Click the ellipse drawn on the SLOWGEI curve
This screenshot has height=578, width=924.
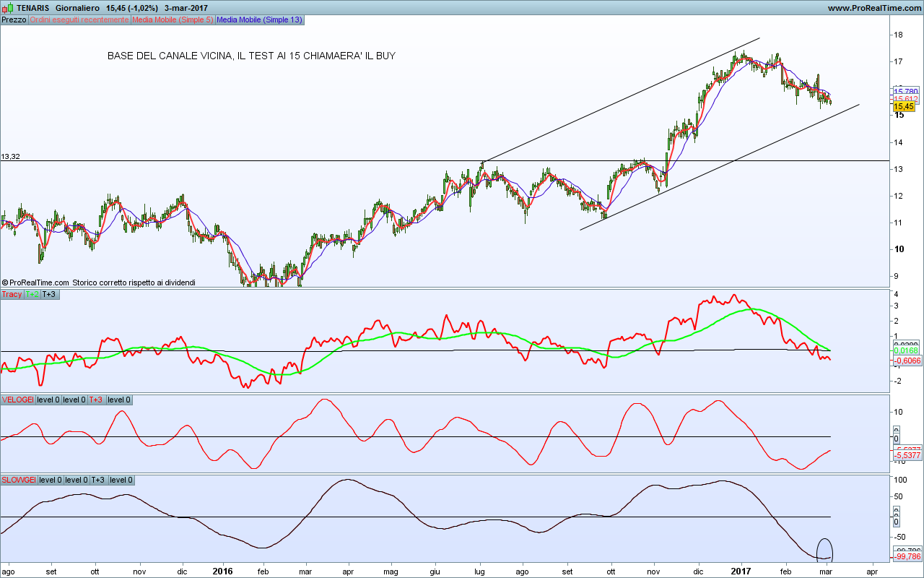824,551
